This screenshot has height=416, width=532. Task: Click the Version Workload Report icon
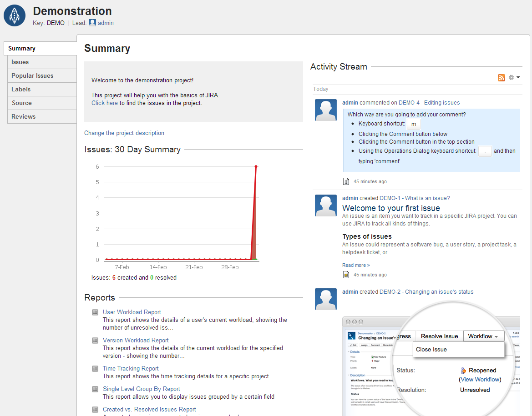pyautogui.click(x=95, y=341)
